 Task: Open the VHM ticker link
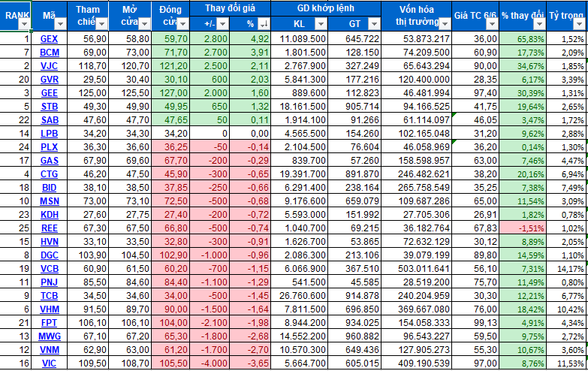pos(50,309)
